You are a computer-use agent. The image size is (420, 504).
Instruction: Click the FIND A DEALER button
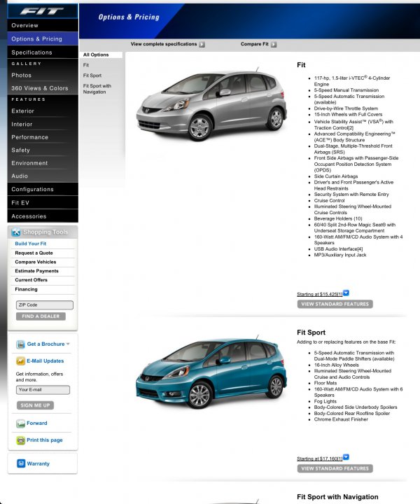(41, 316)
